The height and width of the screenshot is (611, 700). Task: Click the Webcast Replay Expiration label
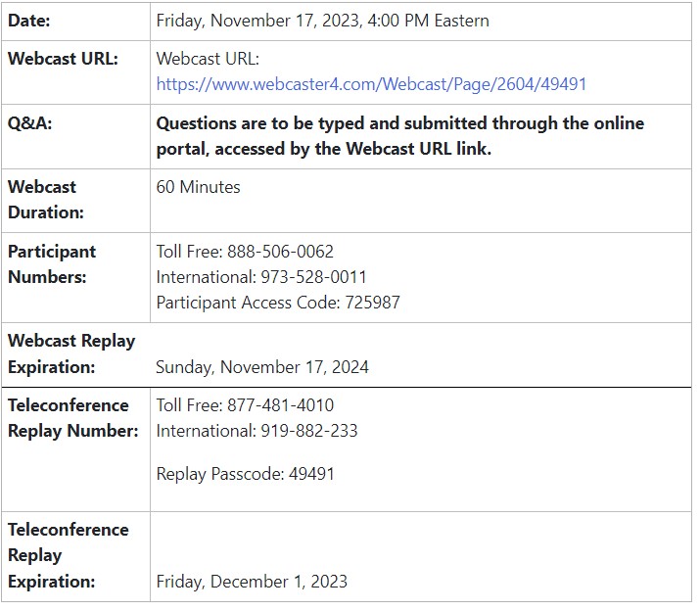pos(71,353)
